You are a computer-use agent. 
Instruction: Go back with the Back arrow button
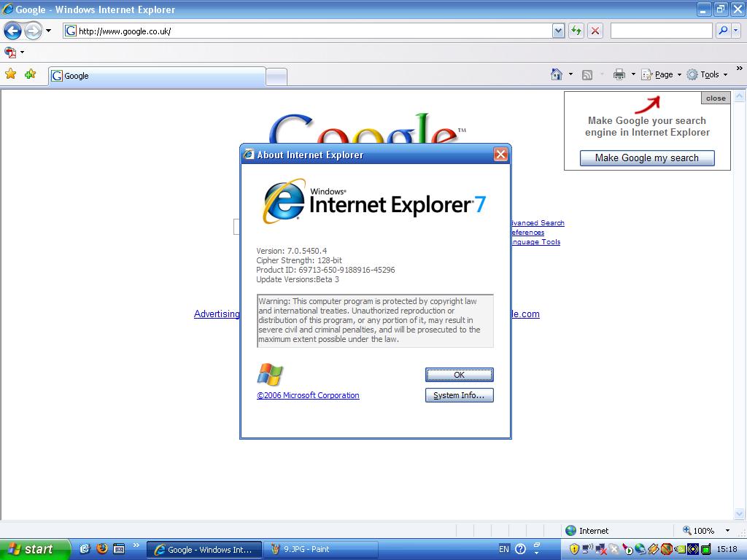coord(13,31)
